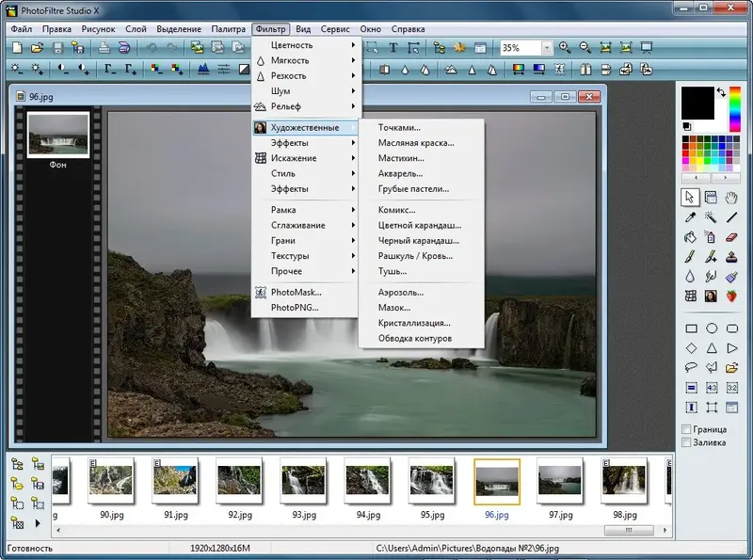Select the Eyedropper tool in tool palette
This screenshot has height=560, width=753.
(690, 217)
